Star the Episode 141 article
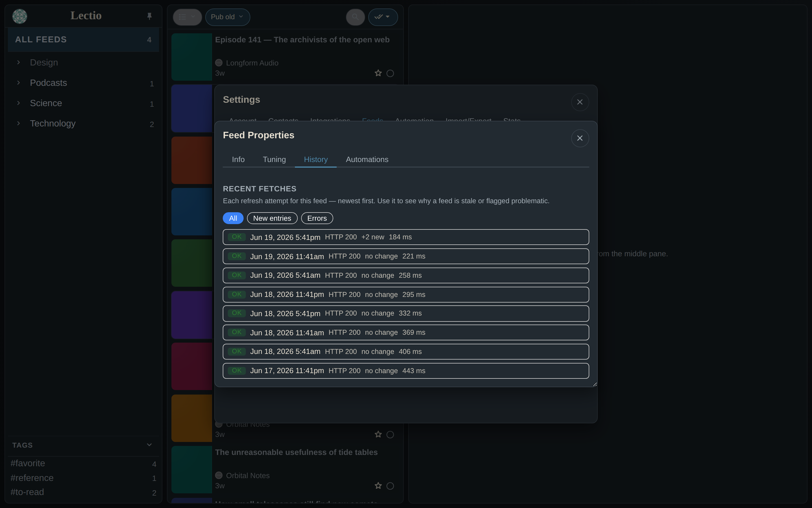 (x=378, y=73)
